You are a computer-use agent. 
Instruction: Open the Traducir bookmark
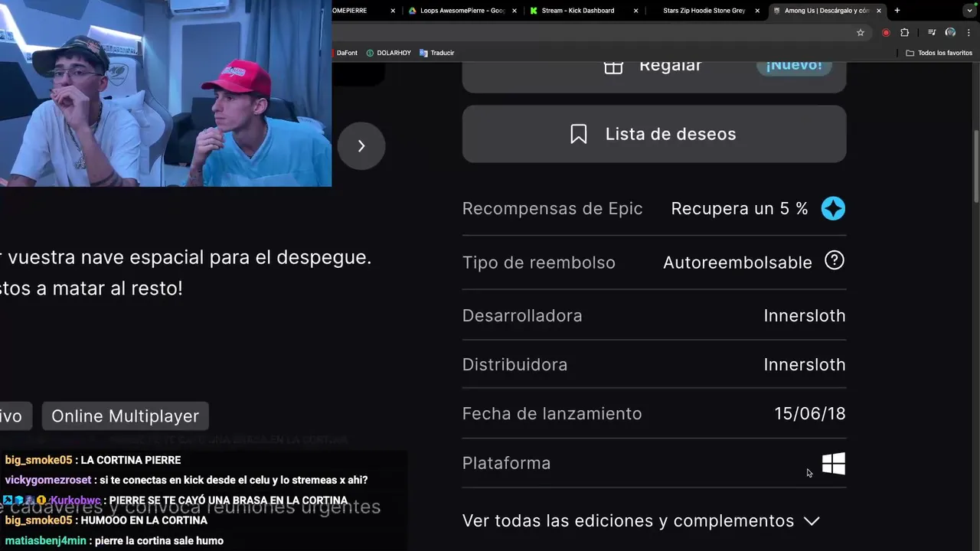click(437, 53)
